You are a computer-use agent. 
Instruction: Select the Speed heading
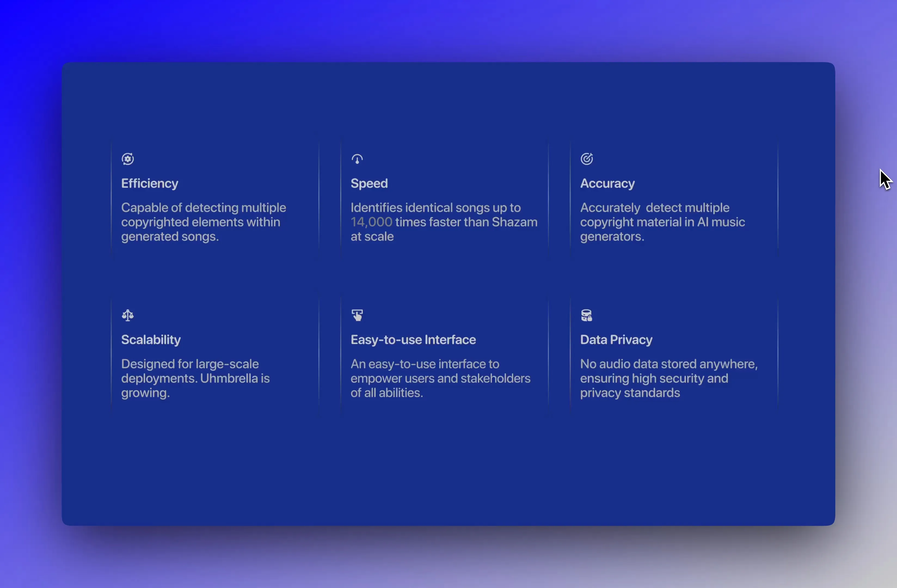point(369,183)
